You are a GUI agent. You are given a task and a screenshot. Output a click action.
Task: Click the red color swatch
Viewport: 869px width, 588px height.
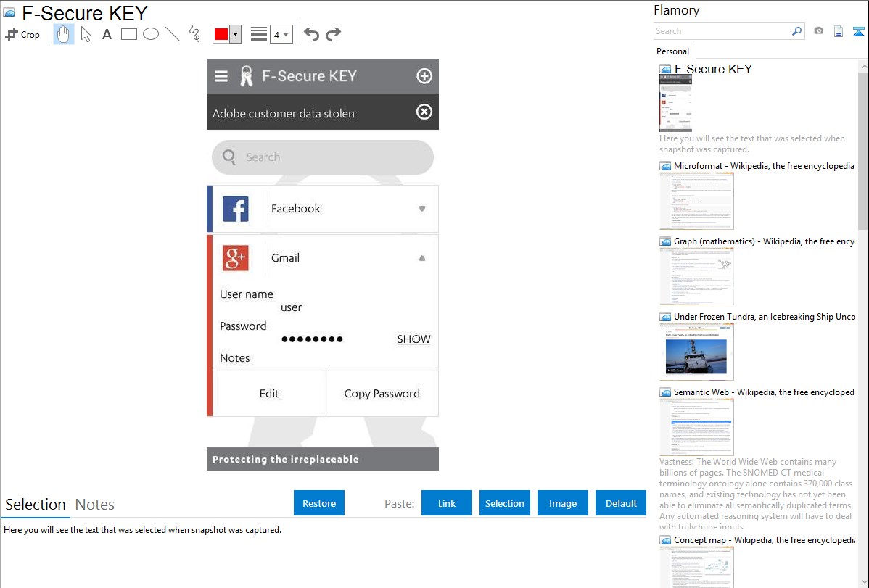coord(221,34)
